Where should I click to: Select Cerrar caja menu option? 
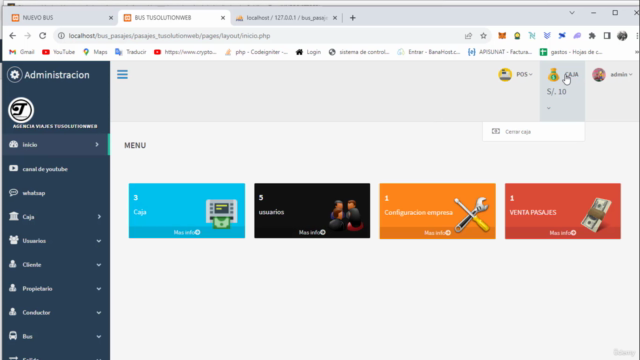point(533,131)
